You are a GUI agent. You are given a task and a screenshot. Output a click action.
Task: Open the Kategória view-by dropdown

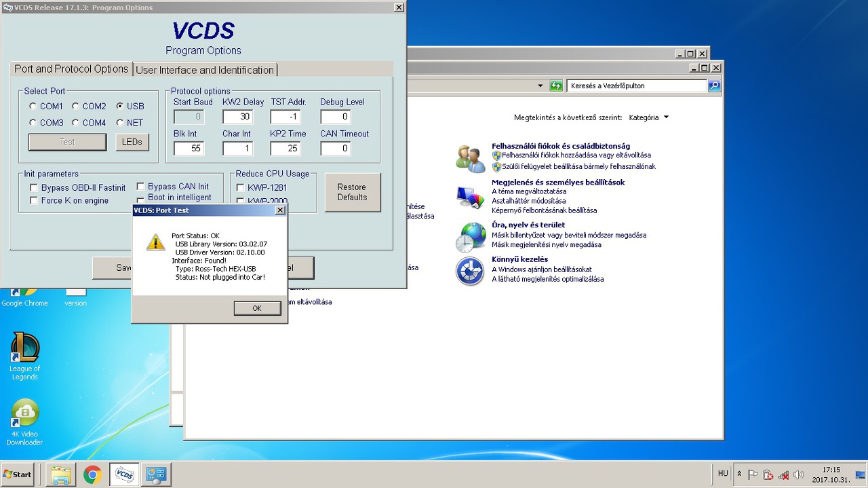tap(649, 117)
